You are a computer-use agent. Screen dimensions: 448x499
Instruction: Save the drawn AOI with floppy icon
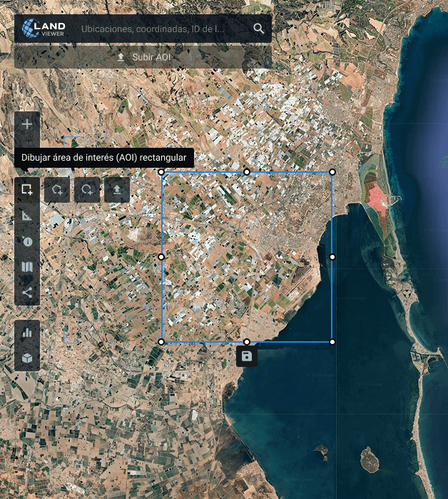[x=247, y=356]
